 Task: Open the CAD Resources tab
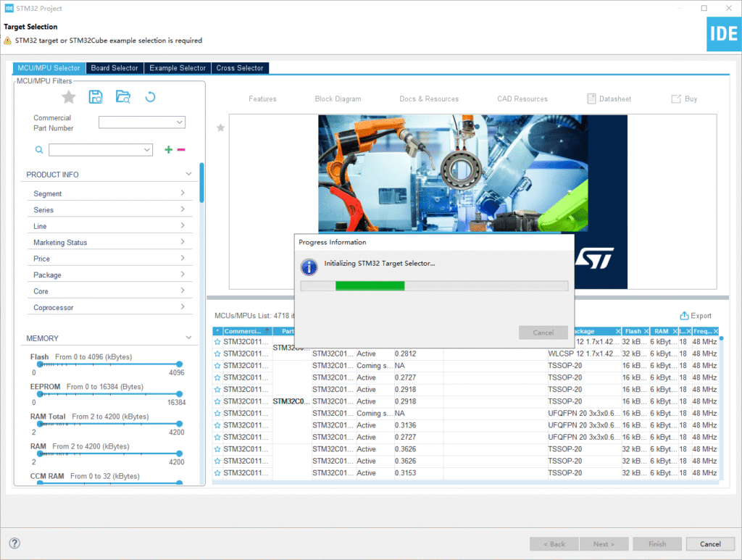click(522, 99)
